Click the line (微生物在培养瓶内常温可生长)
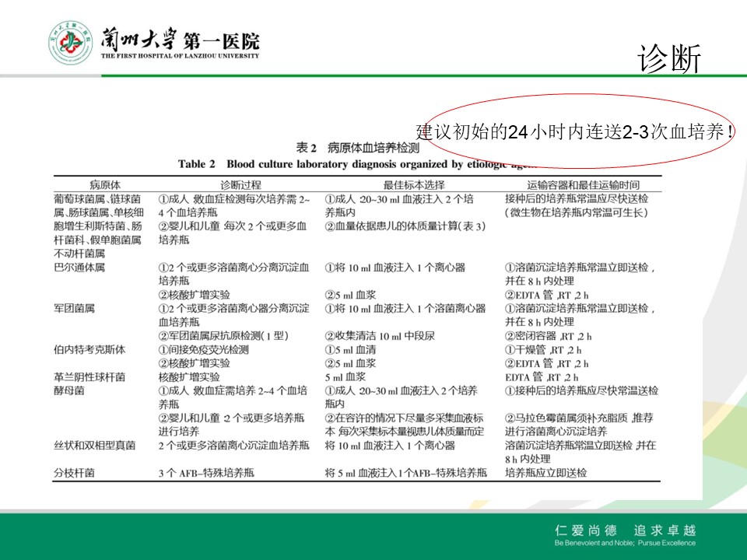This screenshot has height=560, width=747. [577, 212]
